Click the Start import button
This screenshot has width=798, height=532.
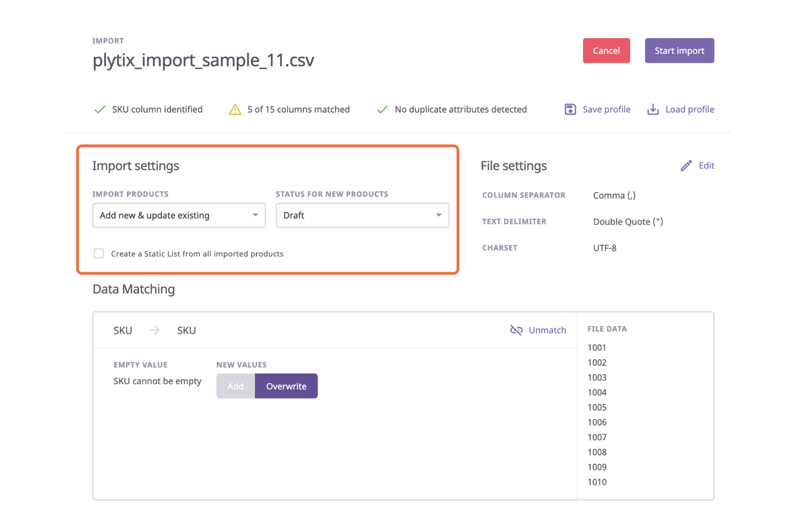tap(679, 50)
